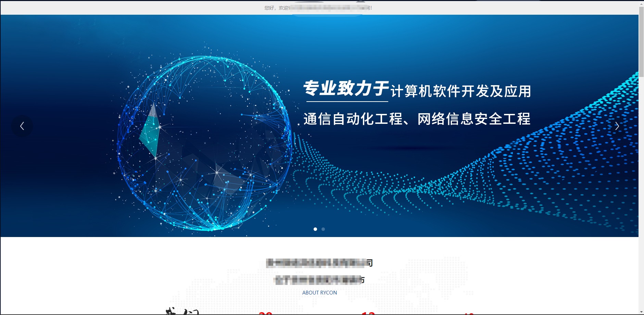The width and height of the screenshot is (644, 315).
Task: Click the 计算机软件开发及应用 banner text
Action: click(x=461, y=91)
